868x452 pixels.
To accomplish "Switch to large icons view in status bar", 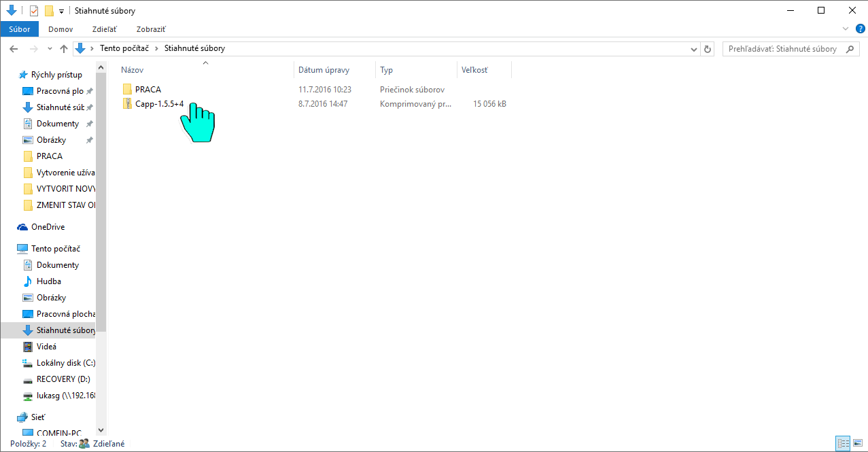I will [x=858, y=444].
